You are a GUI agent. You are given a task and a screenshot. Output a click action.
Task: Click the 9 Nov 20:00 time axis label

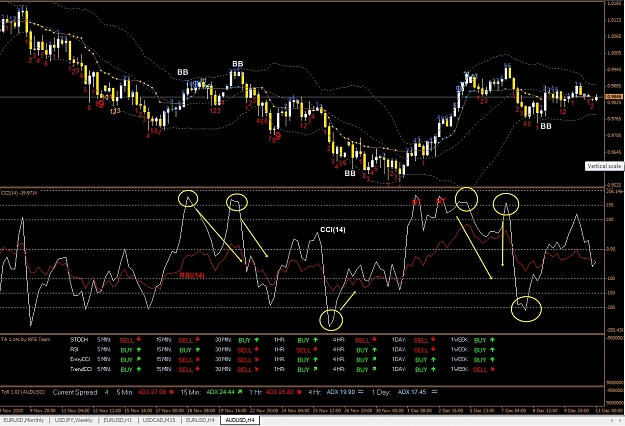(x=42, y=410)
